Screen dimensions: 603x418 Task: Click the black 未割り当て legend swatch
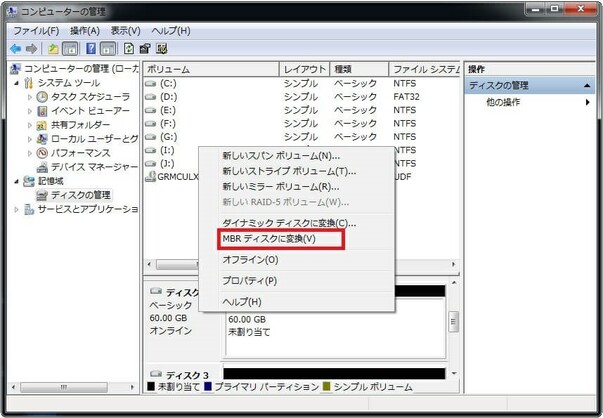pos(151,386)
